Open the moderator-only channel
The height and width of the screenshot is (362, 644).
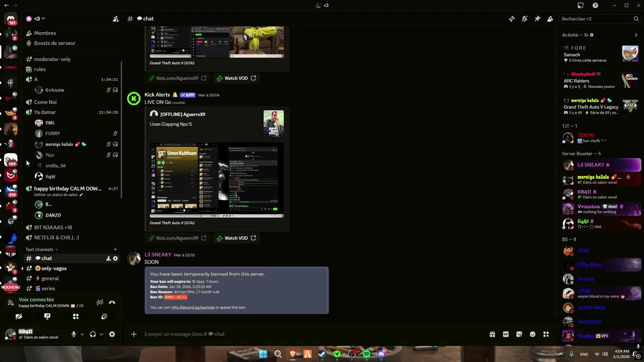pos(72,59)
